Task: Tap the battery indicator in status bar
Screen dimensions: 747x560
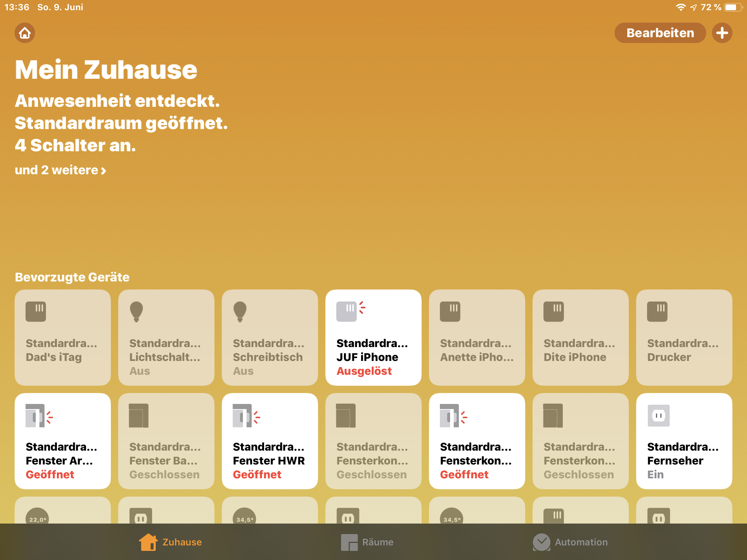Action: [x=733, y=7]
